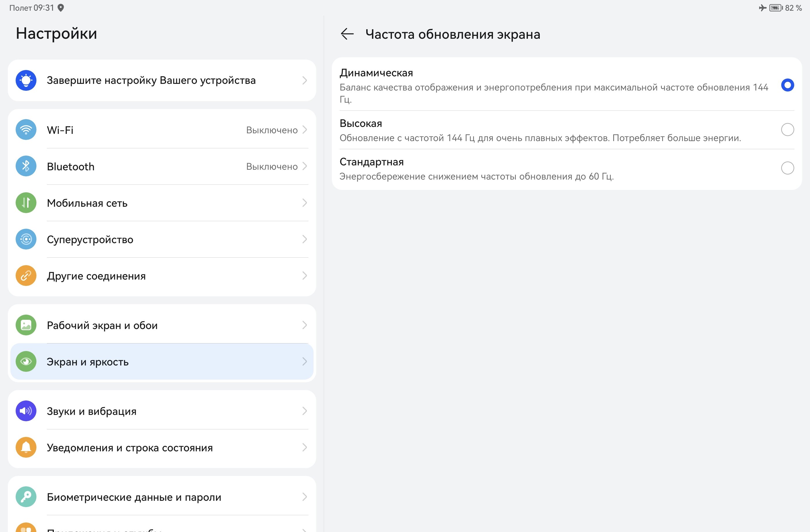Open the Уведомления и строка состояния chevron
The image size is (810, 532).
(305, 447)
